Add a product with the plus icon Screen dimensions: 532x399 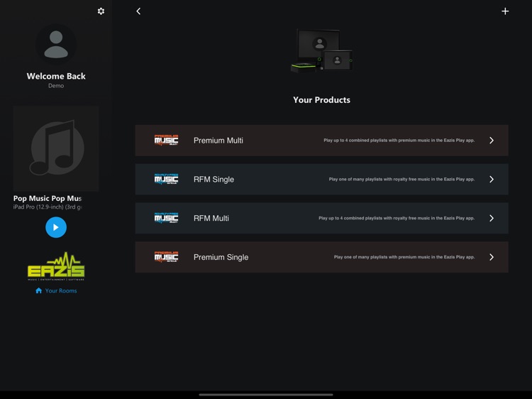[505, 11]
